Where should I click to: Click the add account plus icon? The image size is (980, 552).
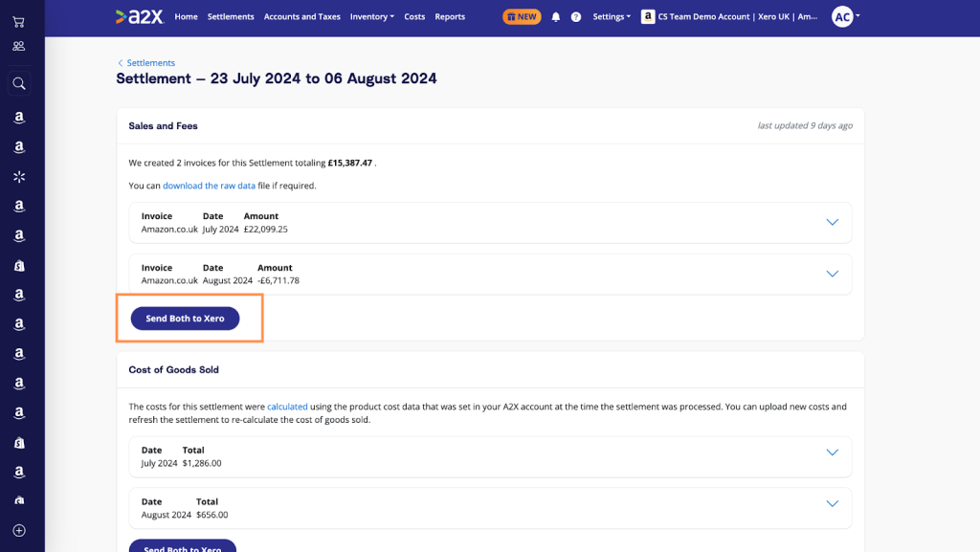tap(18, 530)
